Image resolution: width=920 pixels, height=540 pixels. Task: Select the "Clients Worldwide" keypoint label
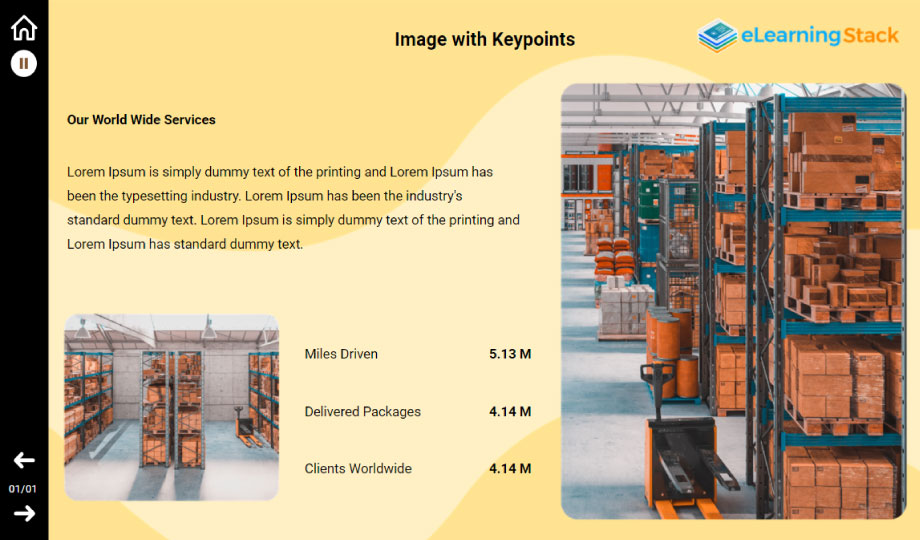pos(357,469)
